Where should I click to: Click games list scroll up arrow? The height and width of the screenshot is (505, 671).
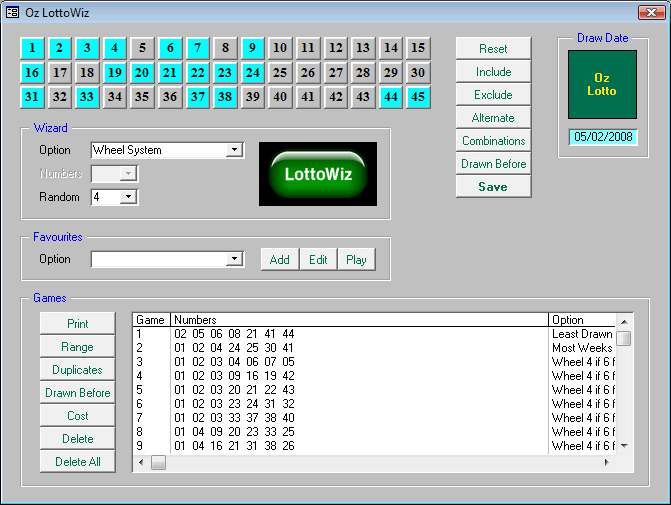[x=624, y=322]
